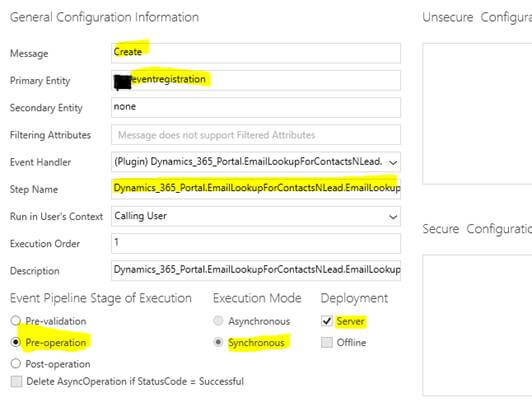Click the Secure Configuration heading
This screenshot has width=532, height=407.
[x=477, y=229]
